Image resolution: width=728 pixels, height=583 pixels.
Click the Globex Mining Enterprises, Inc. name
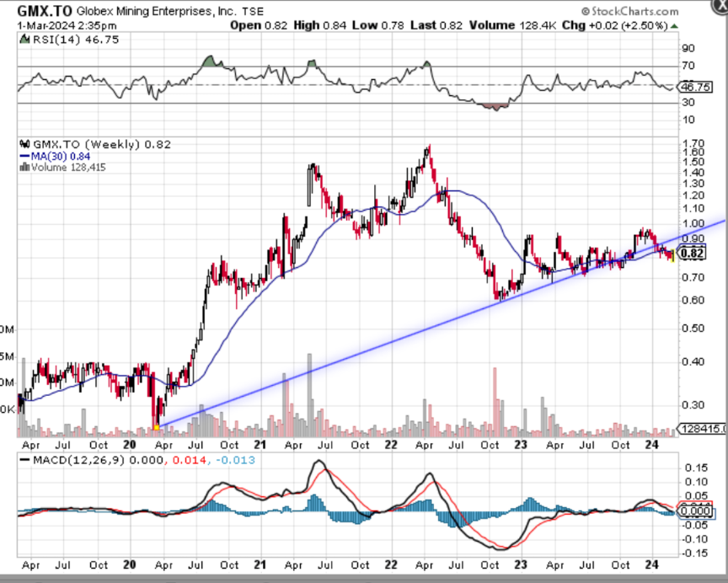[156, 11]
